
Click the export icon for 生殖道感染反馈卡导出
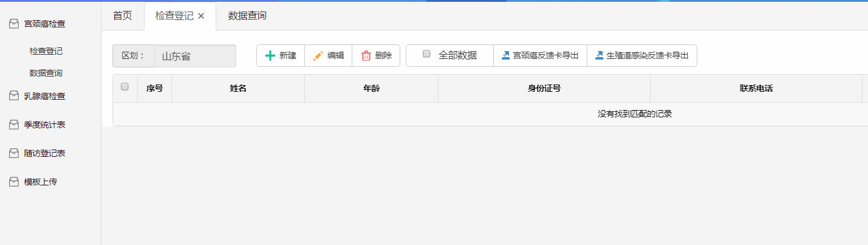pos(599,55)
